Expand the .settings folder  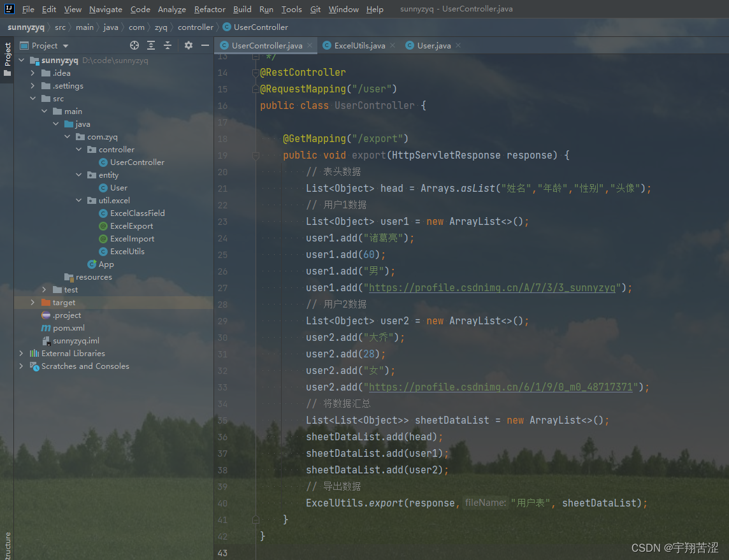tap(32, 86)
